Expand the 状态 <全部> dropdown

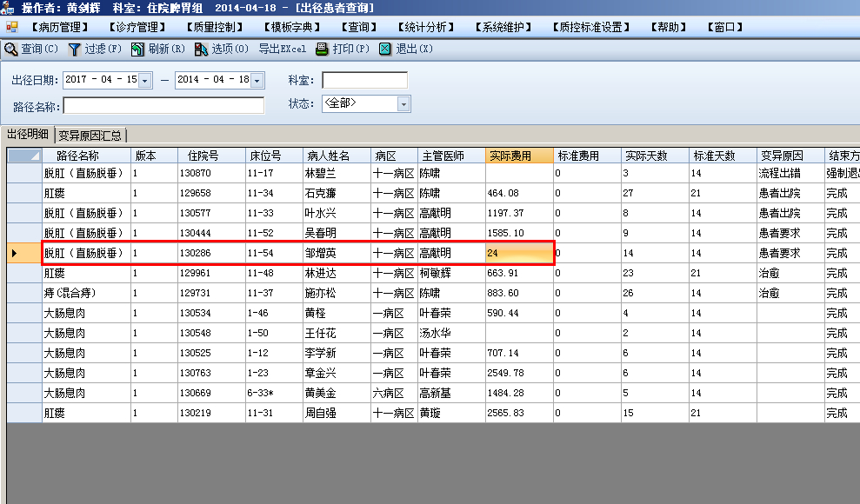(x=403, y=103)
